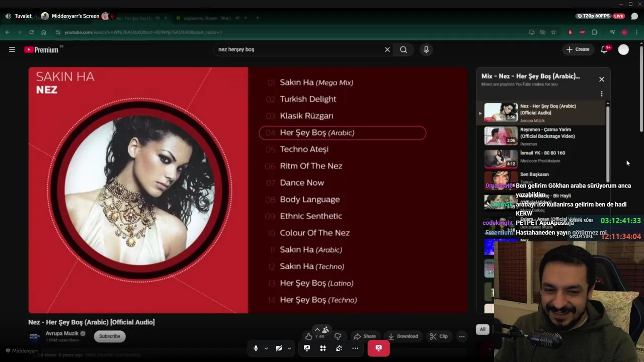Select 'Middenyarr's Screen' stream label
This screenshot has height=362, width=644.
point(75,16)
